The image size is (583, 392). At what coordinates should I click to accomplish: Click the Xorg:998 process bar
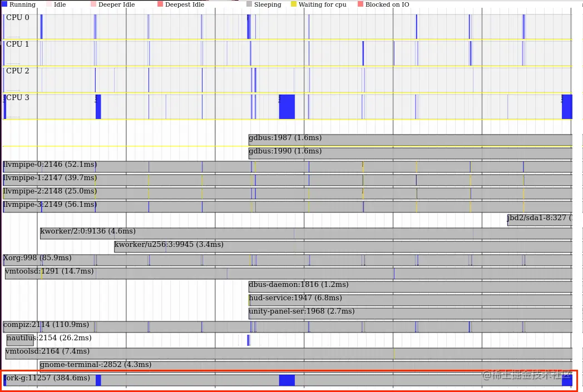[x=288, y=260]
